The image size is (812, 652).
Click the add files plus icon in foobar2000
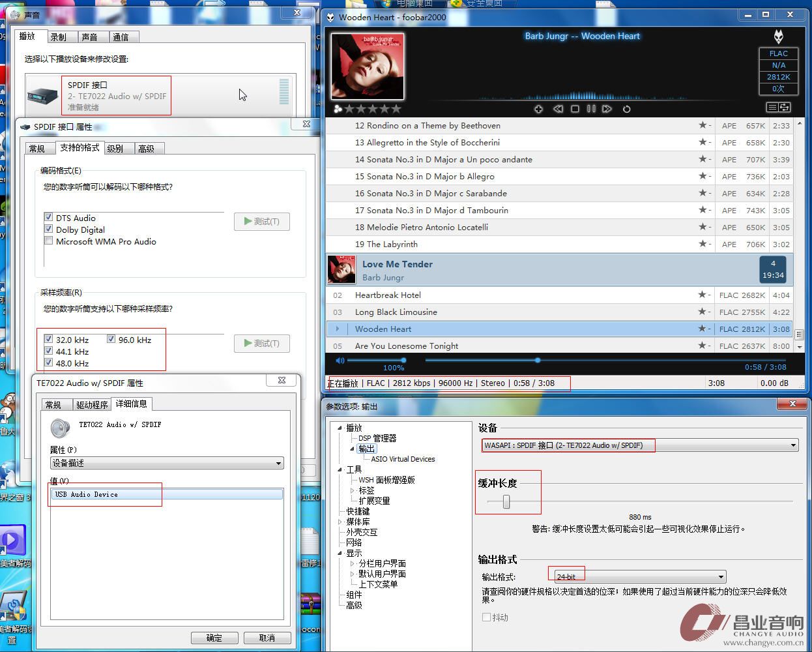pyautogui.click(x=538, y=109)
